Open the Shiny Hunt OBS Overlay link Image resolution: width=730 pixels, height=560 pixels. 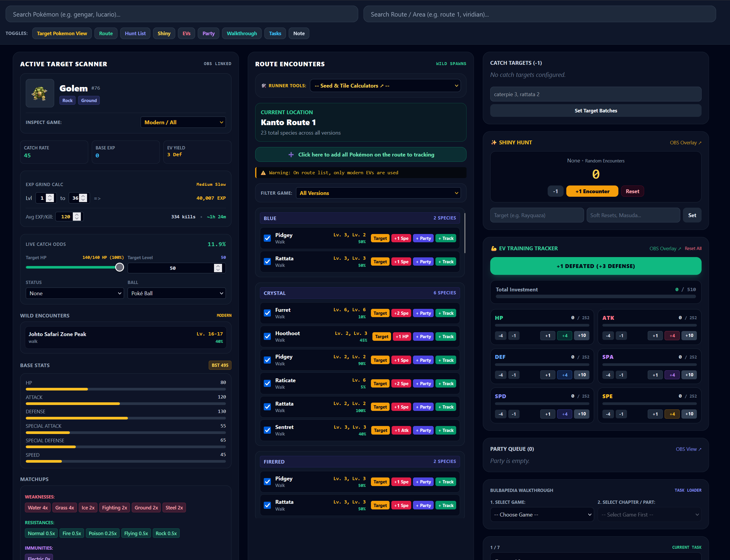coord(686,143)
